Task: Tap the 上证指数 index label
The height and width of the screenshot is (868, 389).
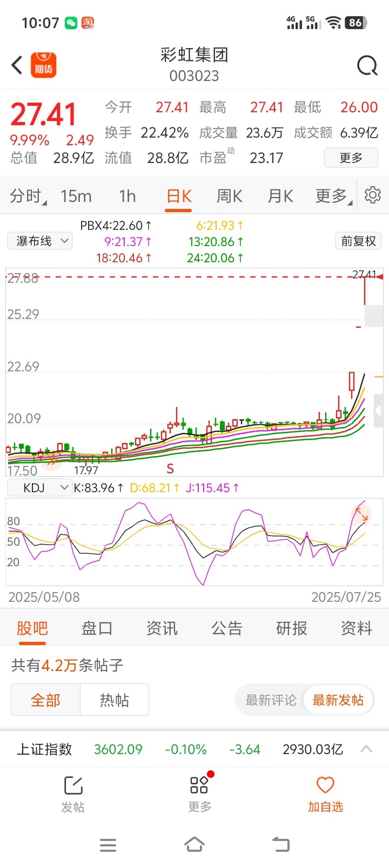Action: coord(44,749)
